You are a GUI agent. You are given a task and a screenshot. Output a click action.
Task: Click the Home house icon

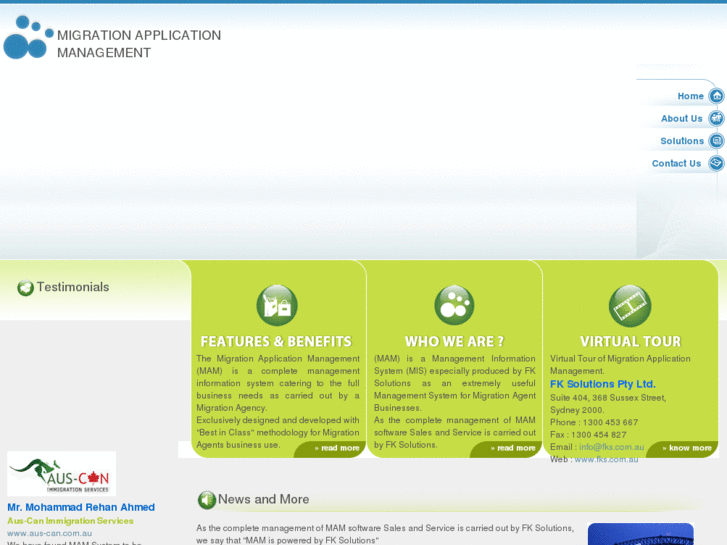coord(717,96)
